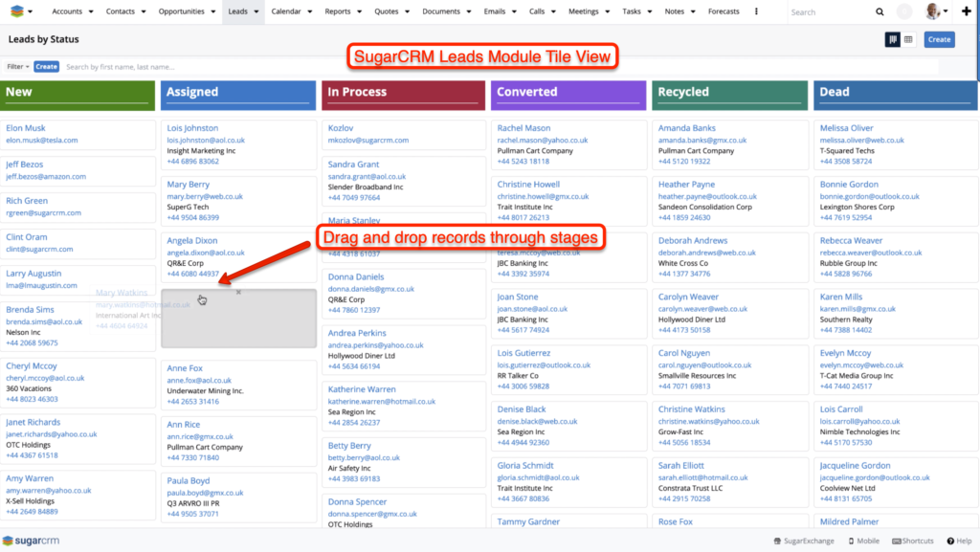Expand the Tasks module dropdown arrow
Viewport: 980px width, 552px height.
coord(650,11)
